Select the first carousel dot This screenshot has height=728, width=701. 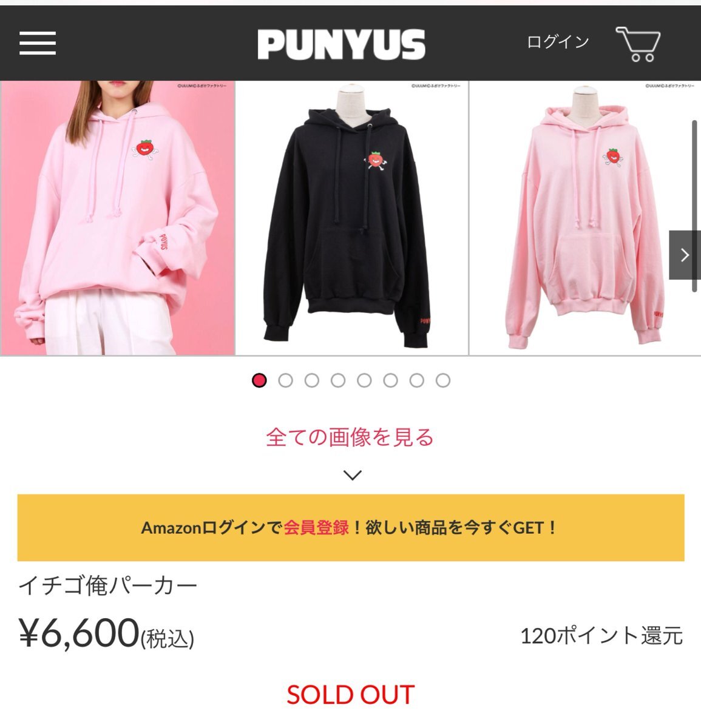[x=259, y=380]
